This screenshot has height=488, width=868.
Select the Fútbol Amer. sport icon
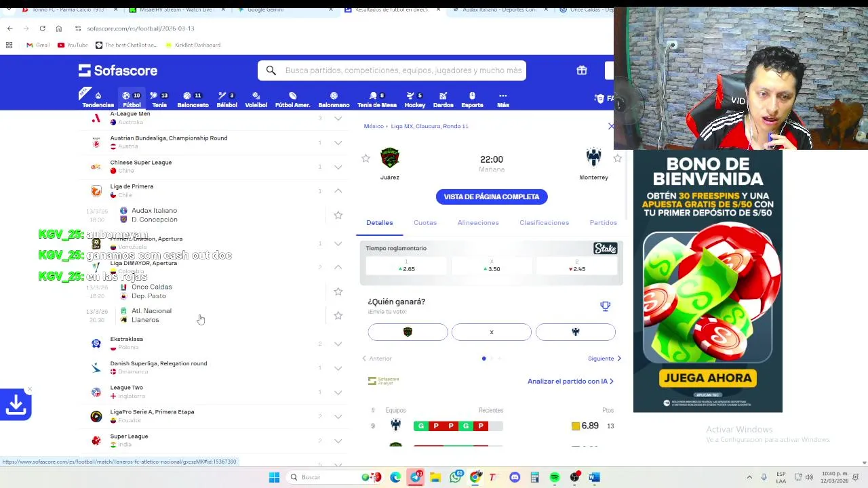(292, 100)
